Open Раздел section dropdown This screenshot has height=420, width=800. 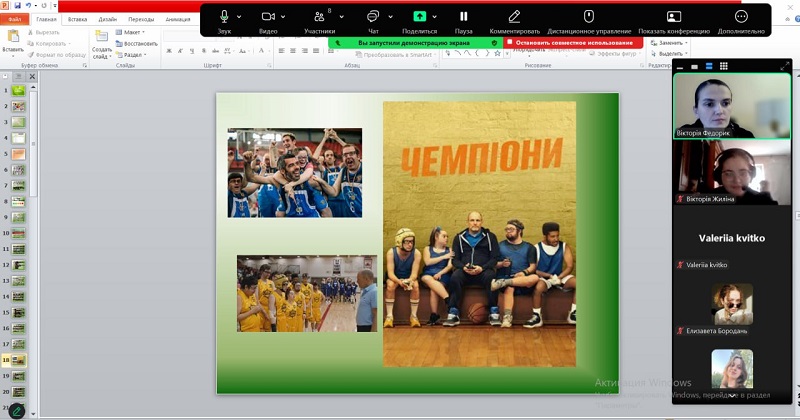tap(131, 55)
